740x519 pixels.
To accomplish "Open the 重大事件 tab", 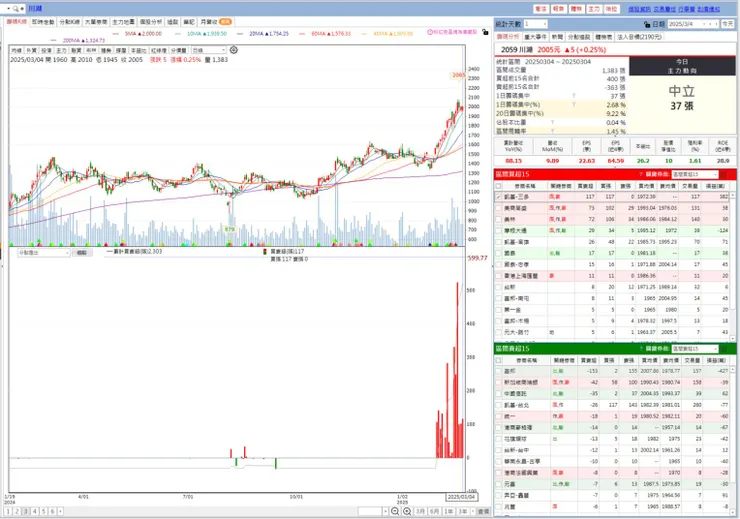I will tap(535, 37).
